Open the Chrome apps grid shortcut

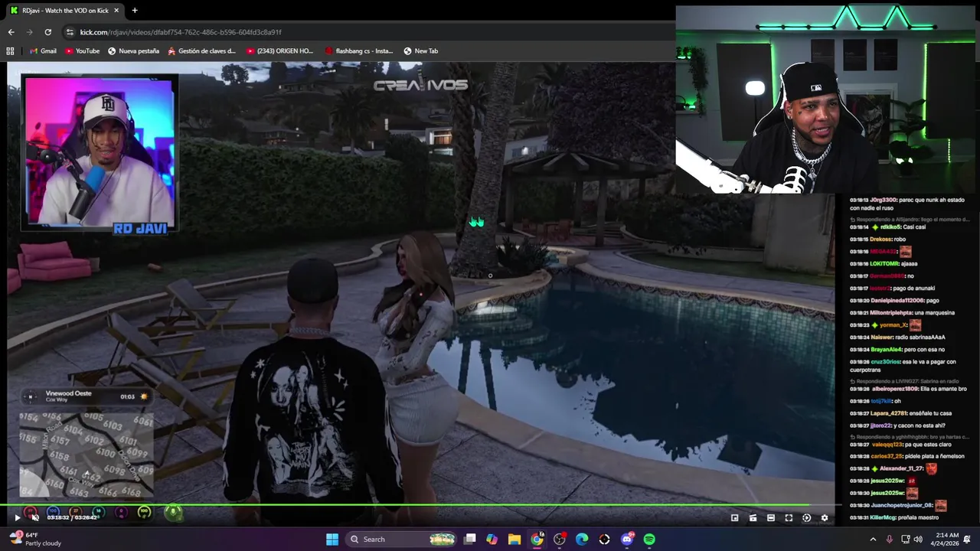click(10, 51)
